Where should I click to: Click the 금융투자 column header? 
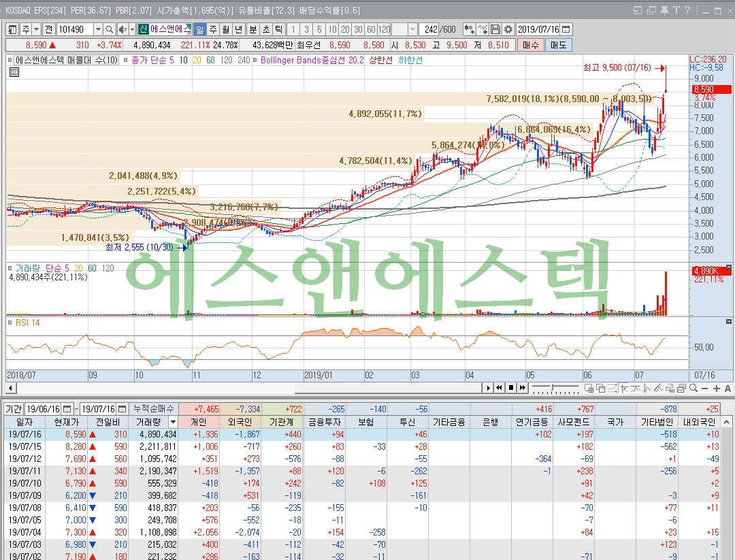pos(325,423)
